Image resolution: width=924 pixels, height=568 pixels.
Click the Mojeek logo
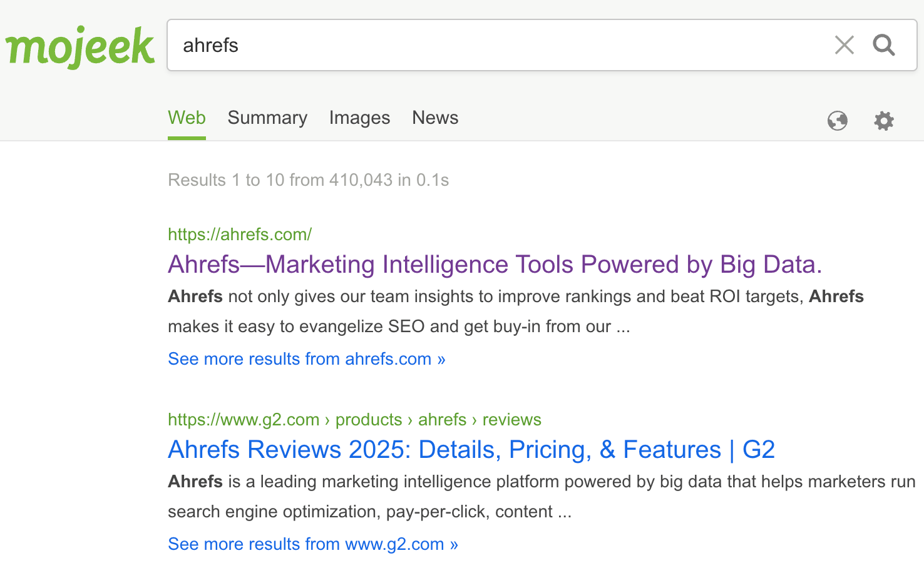click(x=80, y=46)
